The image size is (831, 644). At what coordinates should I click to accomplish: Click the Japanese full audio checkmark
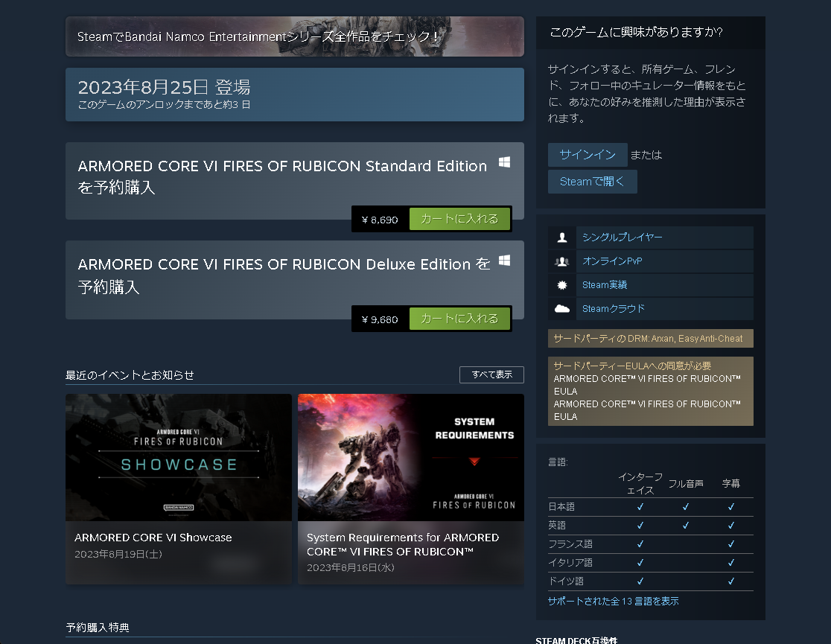(x=685, y=506)
